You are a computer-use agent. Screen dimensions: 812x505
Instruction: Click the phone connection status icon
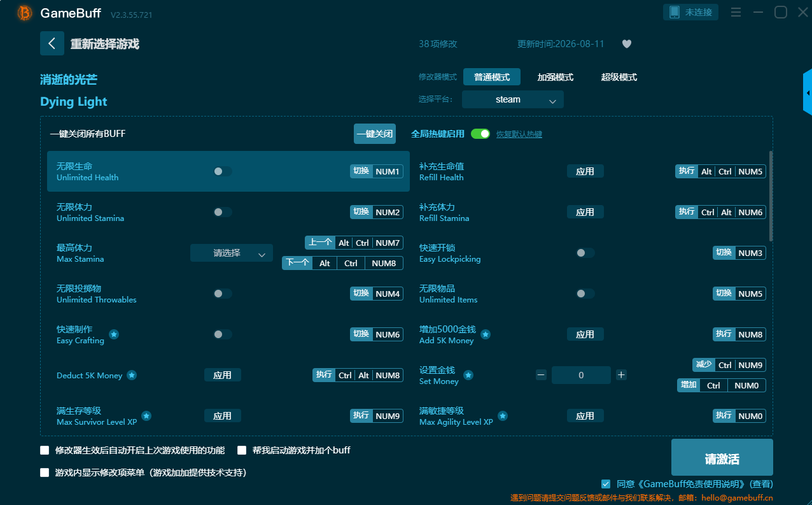pyautogui.click(x=674, y=12)
